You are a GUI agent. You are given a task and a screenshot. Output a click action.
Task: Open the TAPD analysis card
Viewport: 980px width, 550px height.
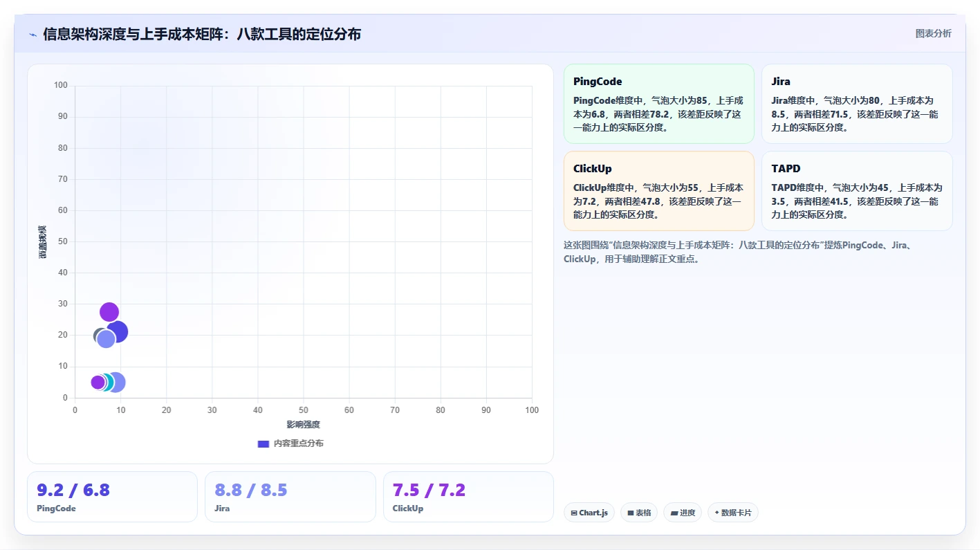pos(857,191)
